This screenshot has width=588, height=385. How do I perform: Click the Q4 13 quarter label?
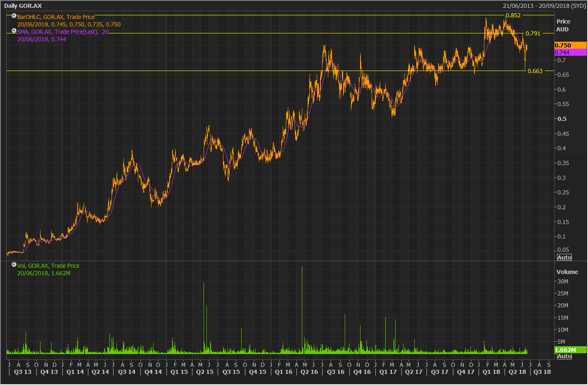click(x=49, y=372)
